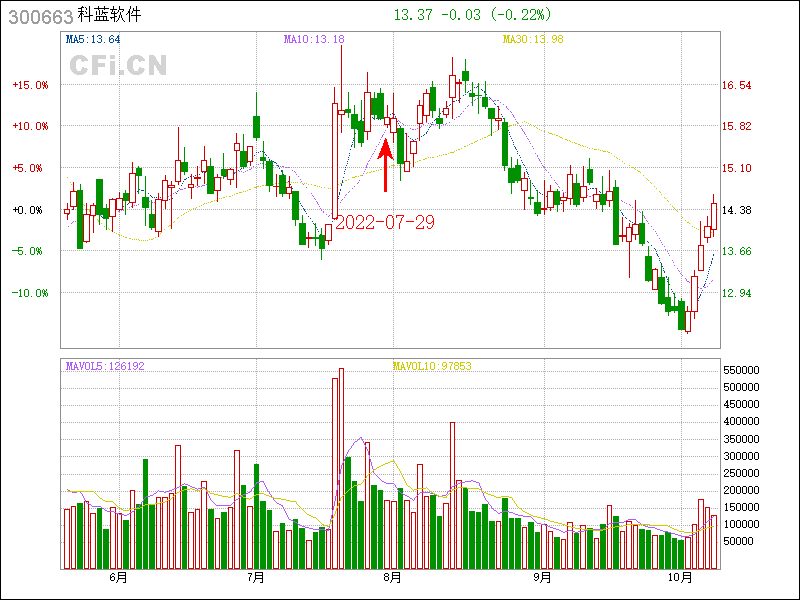Select the 12.94 price axis label
Screen dimensions: 800x600
[737, 293]
